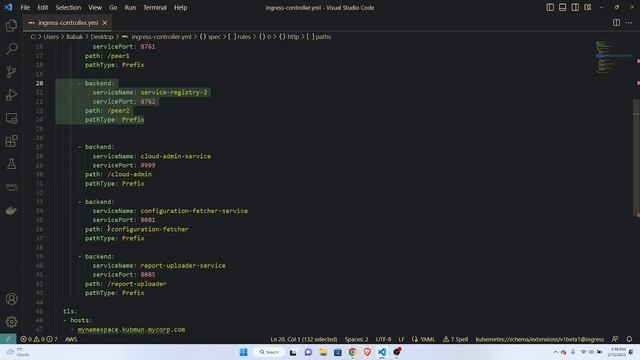Click the service-registry-2 service name value
This screenshot has width=640, height=360.
point(174,92)
